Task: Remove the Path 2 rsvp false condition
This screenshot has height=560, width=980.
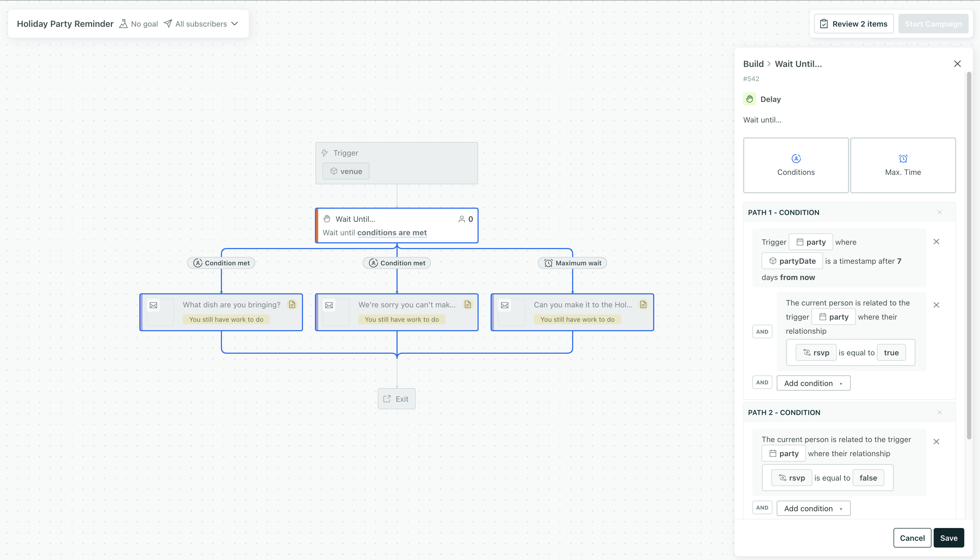Action: [x=936, y=442]
